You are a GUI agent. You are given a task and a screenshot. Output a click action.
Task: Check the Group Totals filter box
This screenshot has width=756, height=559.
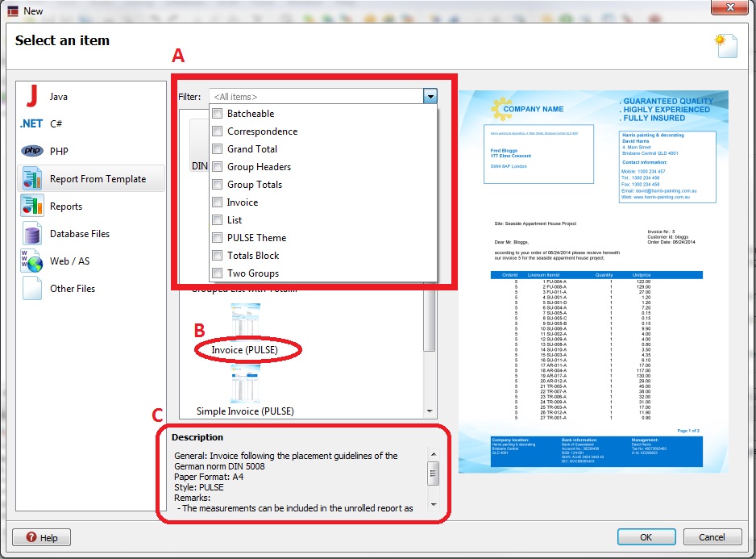(x=218, y=185)
